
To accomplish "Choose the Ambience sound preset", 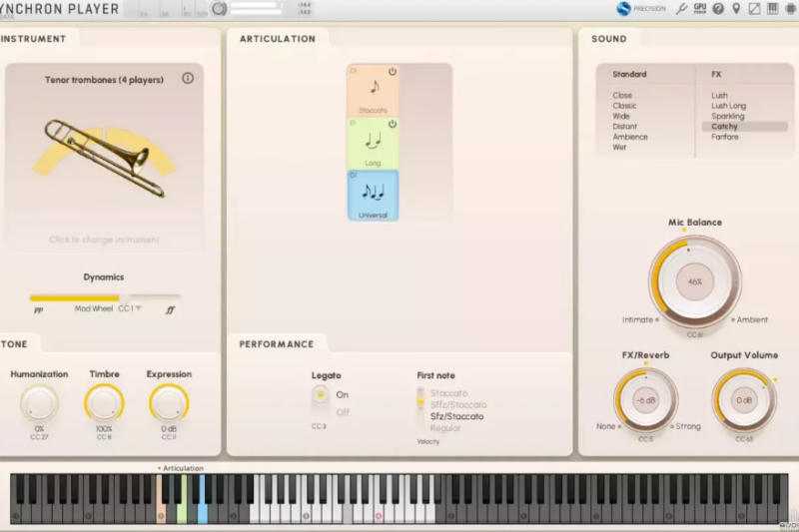I will pos(630,137).
